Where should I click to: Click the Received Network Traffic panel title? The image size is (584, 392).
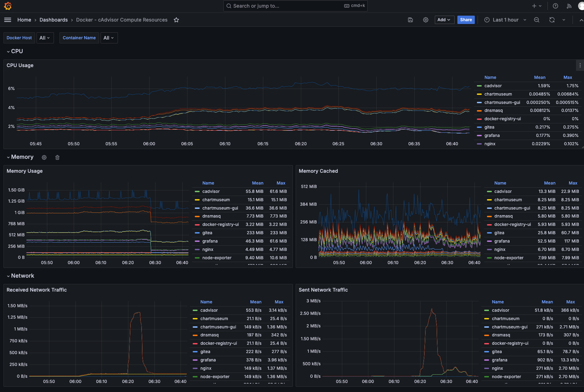[x=37, y=290]
